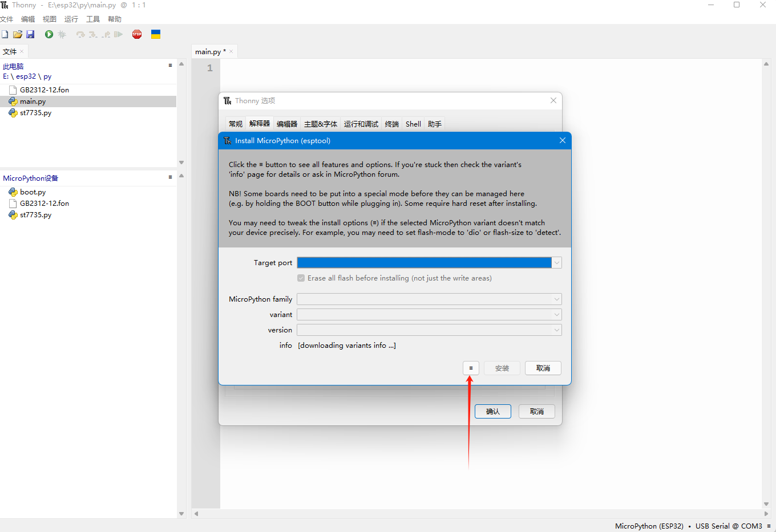Open the 帮助 menu
This screenshot has height=532, width=776.
pos(115,19)
